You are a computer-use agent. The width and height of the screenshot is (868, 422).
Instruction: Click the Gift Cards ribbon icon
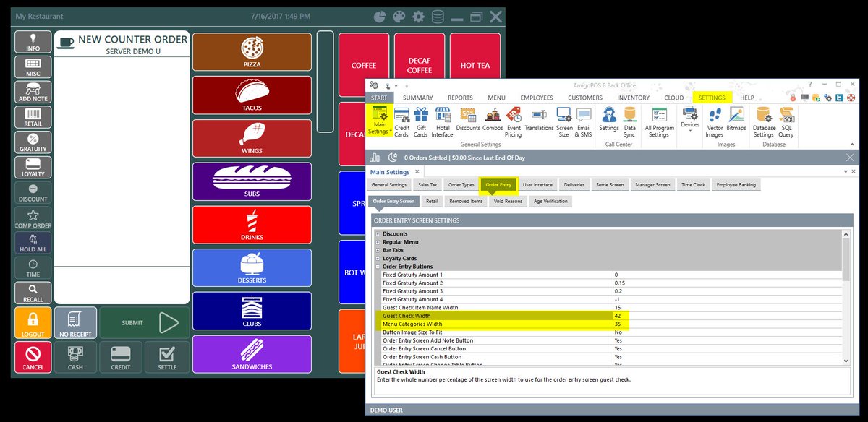click(420, 121)
